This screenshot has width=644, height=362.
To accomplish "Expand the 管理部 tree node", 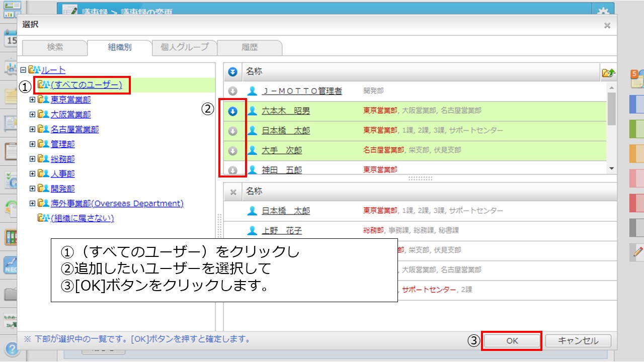I will click(33, 144).
